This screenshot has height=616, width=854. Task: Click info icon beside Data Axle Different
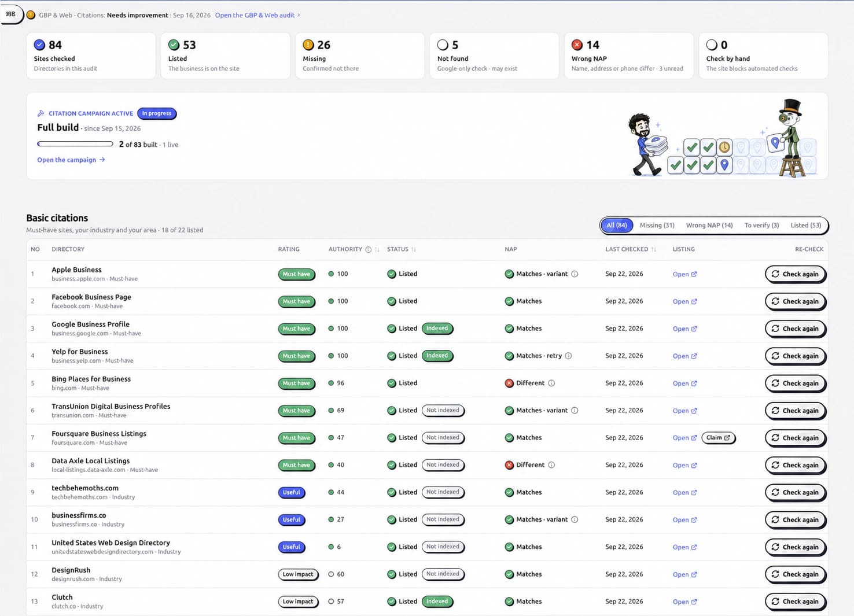(551, 465)
